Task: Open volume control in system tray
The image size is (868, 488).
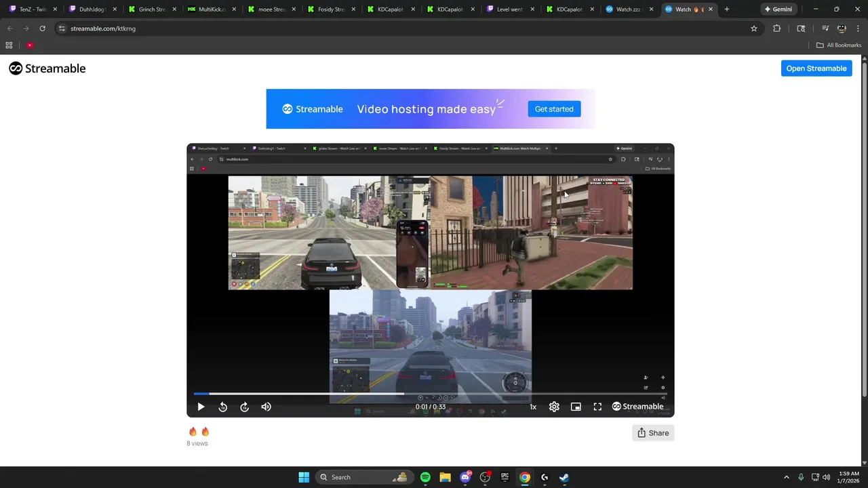Action: (826, 477)
